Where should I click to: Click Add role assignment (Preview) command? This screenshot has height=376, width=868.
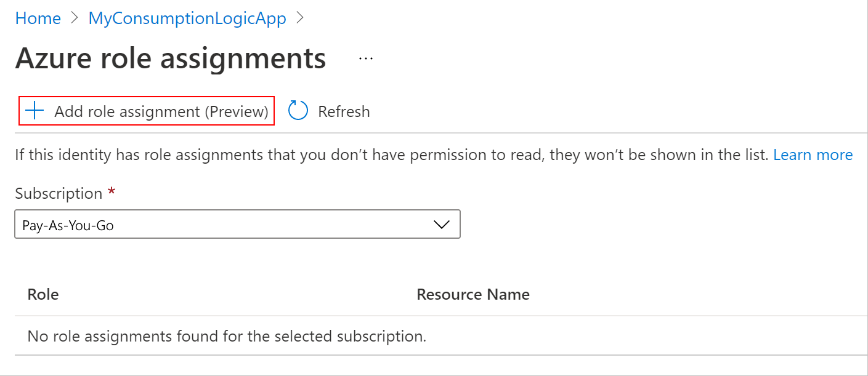pos(146,111)
